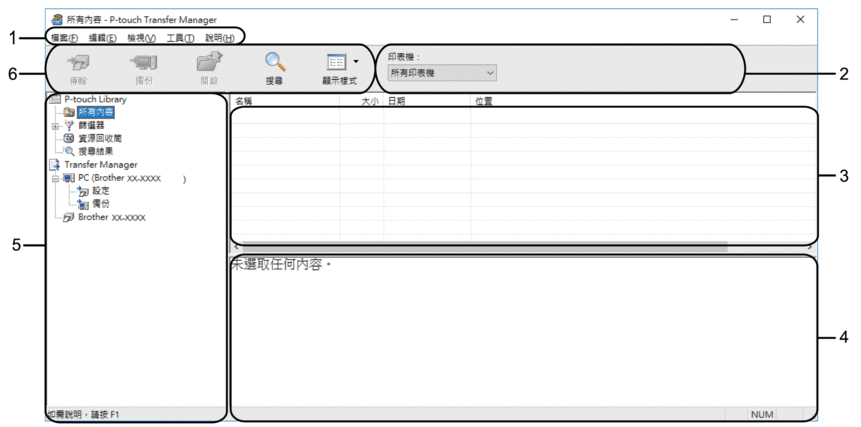The image size is (861, 427).
Task: Select the 備份 folder under PC
Action: (x=101, y=204)
